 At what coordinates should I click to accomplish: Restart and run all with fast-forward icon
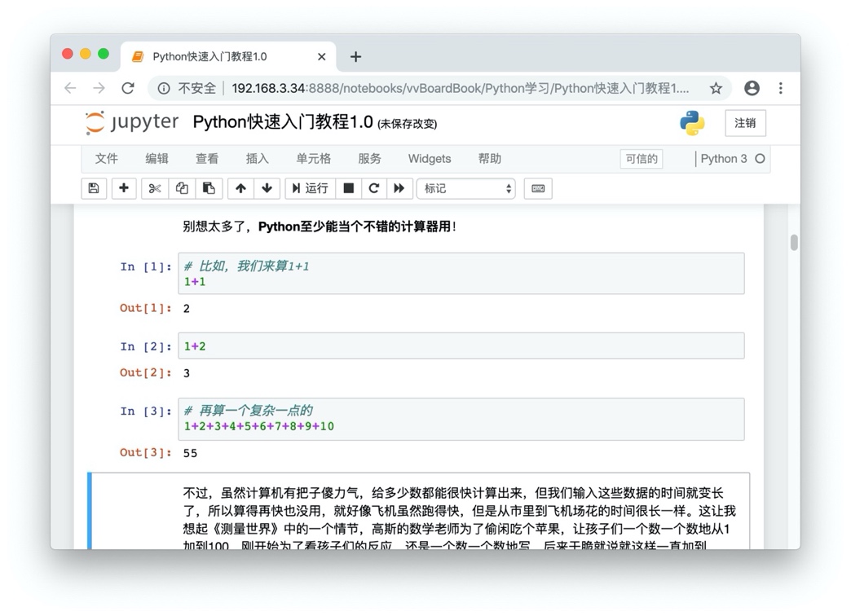pyautogui.click(x=399, y=188)
